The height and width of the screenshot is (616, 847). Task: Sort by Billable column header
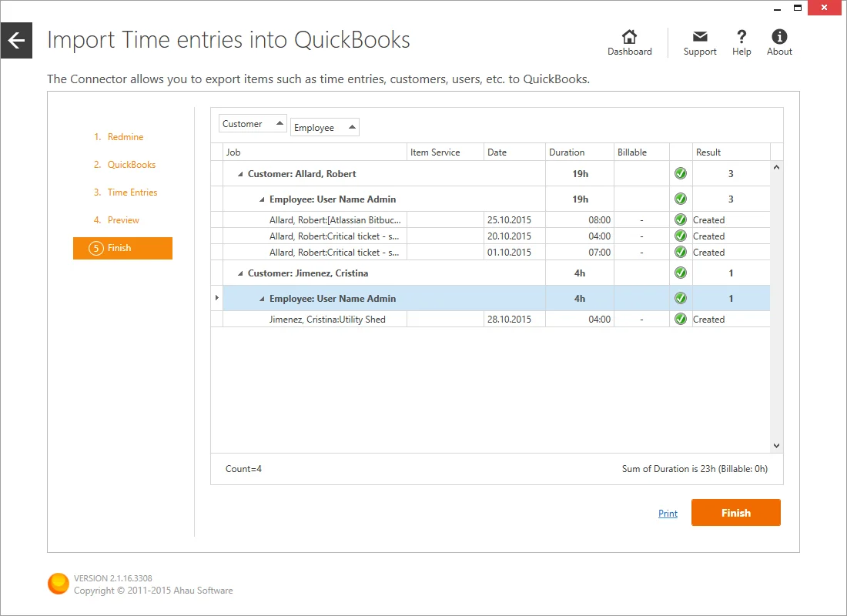(641, 152)
